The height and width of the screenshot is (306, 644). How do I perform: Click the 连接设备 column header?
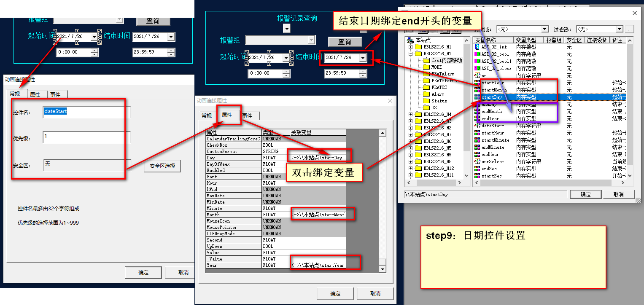(x=597, y=40)
